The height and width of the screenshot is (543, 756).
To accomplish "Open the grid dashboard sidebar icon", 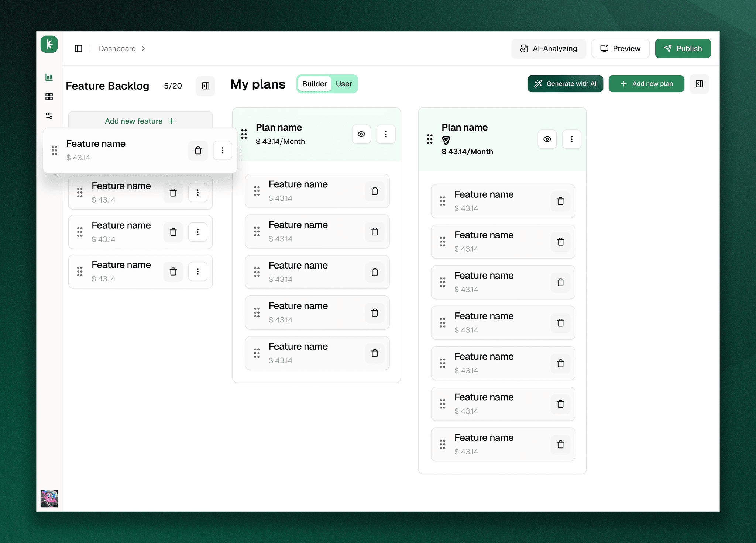I will point(49,96).
